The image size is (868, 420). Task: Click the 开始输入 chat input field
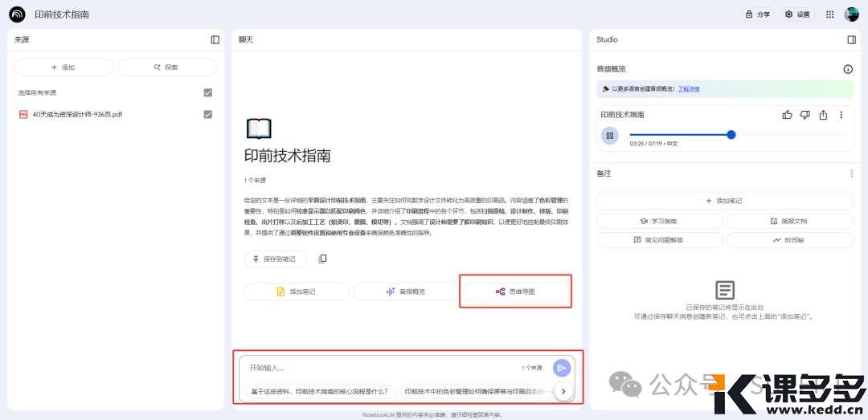coord(378,368)
